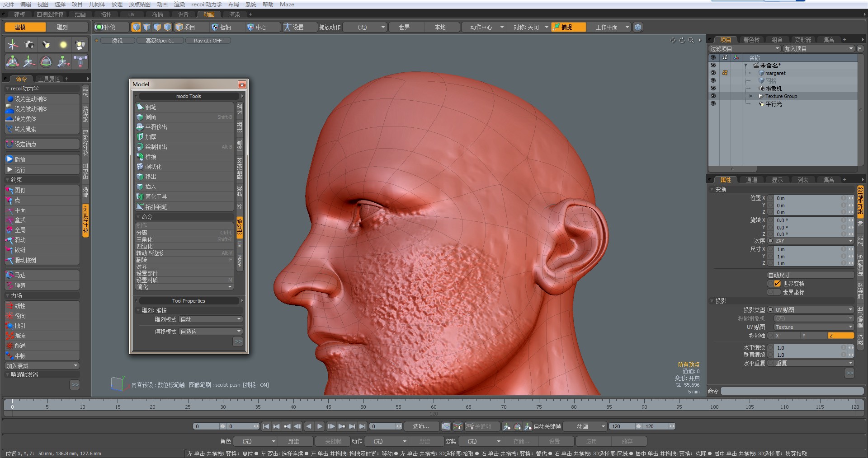Select the 桥接 bridge tool
This screenshot has height=458, width=868.
point(151,157)
